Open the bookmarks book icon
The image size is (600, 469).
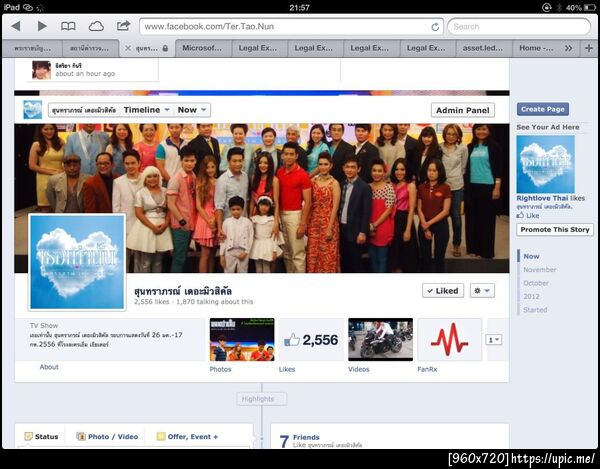coord(68,26)
